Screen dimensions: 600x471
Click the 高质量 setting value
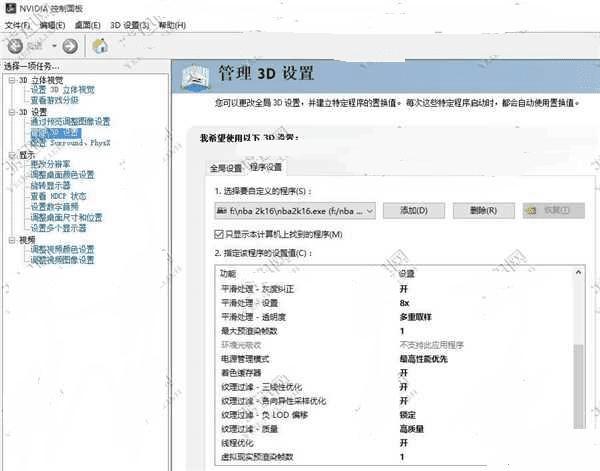(412, 429)
